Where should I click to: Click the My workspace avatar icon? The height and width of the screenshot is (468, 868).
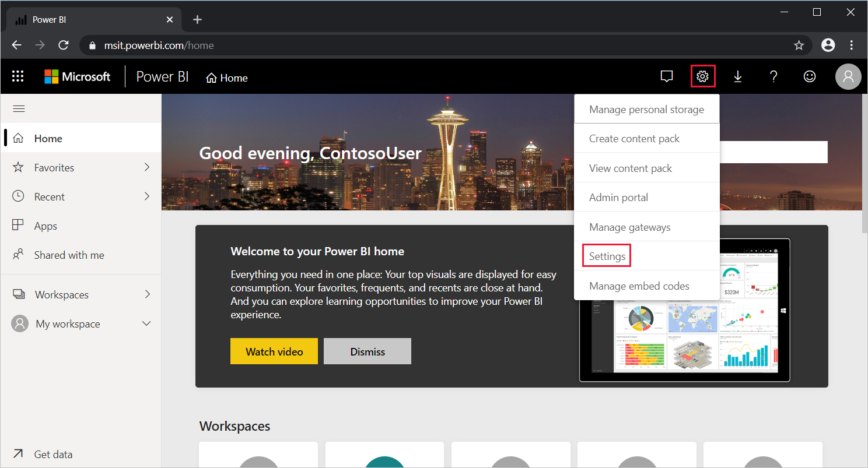[x=20, y=323]
